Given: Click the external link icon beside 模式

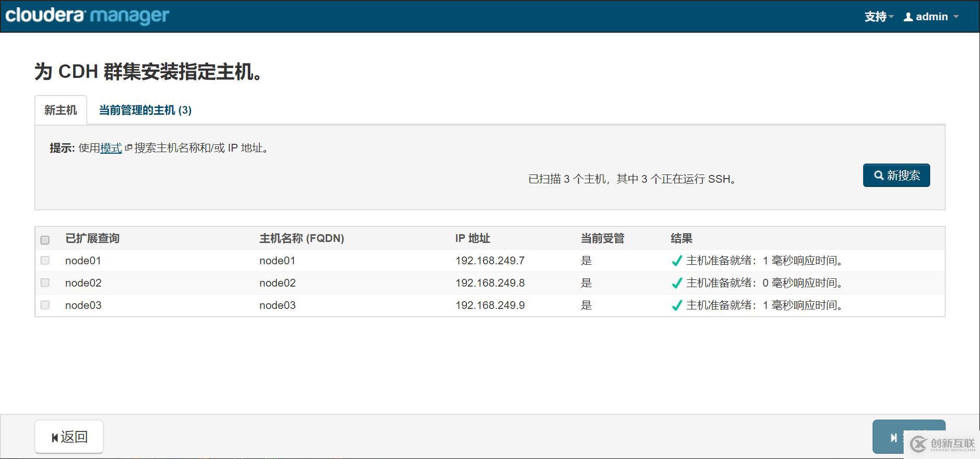Looking at the screenshot, I should (129, 148).
